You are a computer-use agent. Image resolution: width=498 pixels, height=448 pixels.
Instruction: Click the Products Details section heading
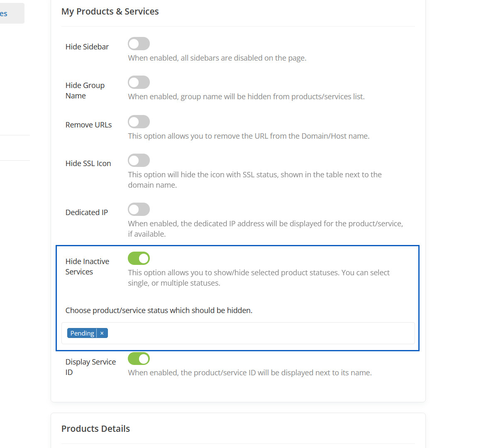pyautogui.click(x=95, y=429)
